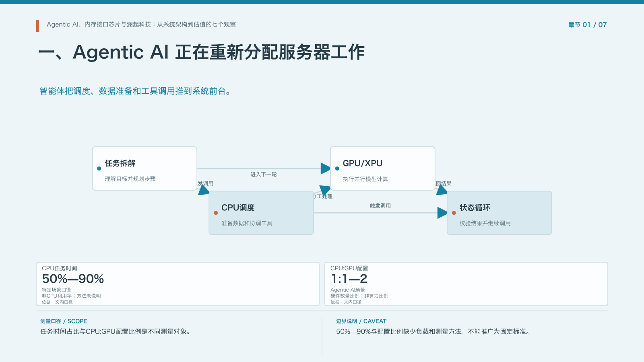Select the note "特定场景口径"

coord(56,290)
